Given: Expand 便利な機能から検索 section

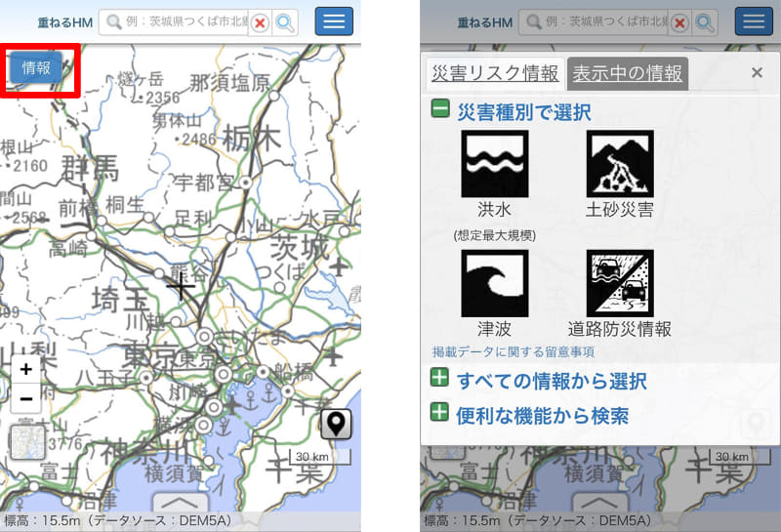Looking at the screenshot, I should click(x=440, y=413).
